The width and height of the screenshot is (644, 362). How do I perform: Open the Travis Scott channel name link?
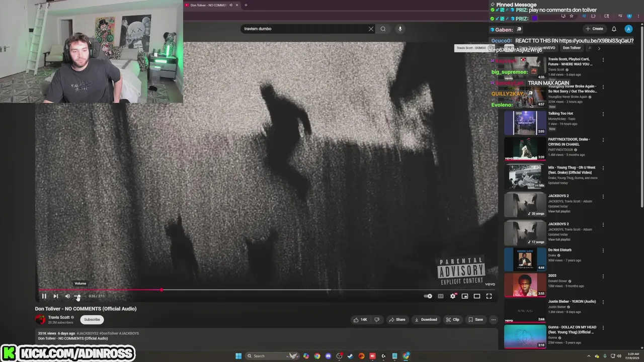59,317
